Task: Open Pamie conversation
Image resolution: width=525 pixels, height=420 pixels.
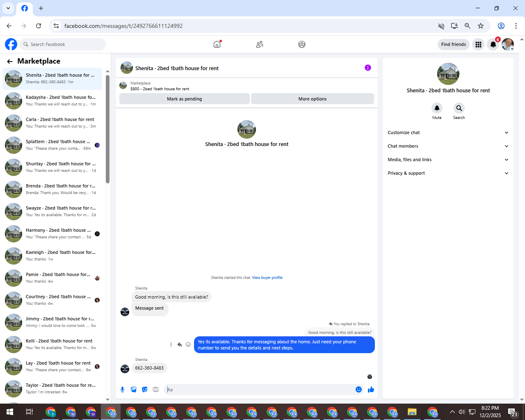Action: click(x=52, y=278)
